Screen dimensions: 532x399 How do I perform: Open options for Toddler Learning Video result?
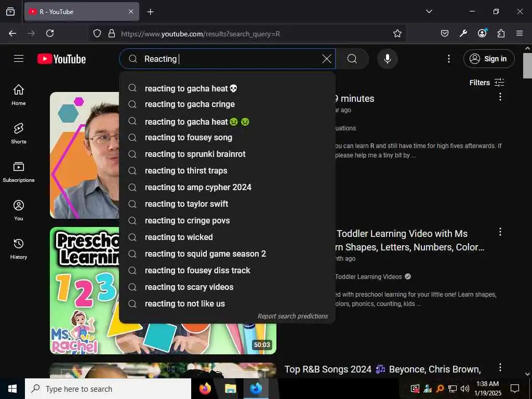(500, 232)
